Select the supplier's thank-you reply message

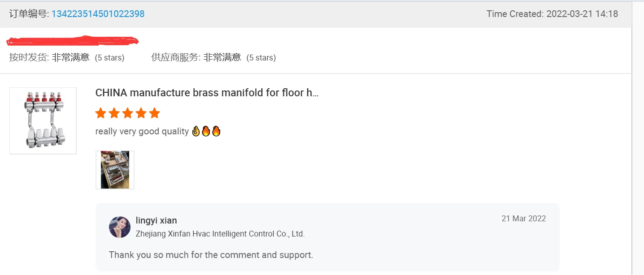[210, 255]
